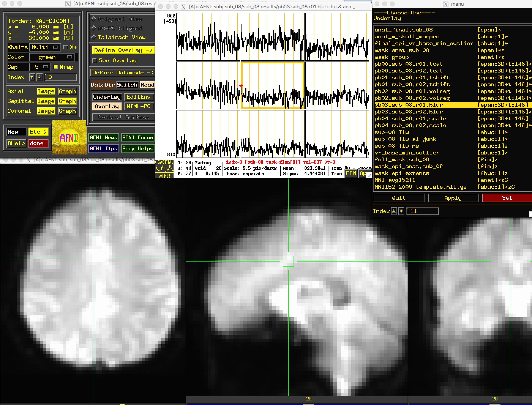Choose pb03.sub_08.r02.blur in underlay list
532x405 pixels.
(453, 112)
